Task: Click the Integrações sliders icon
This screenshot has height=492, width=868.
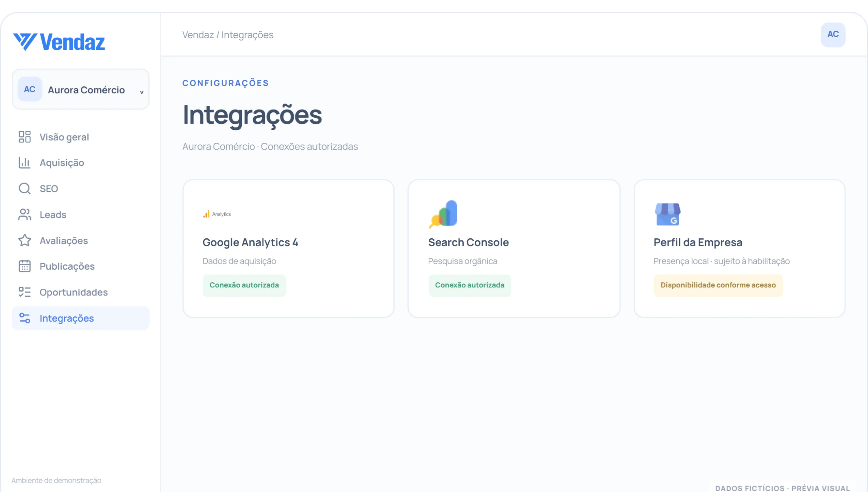Action: coord(24,318)
